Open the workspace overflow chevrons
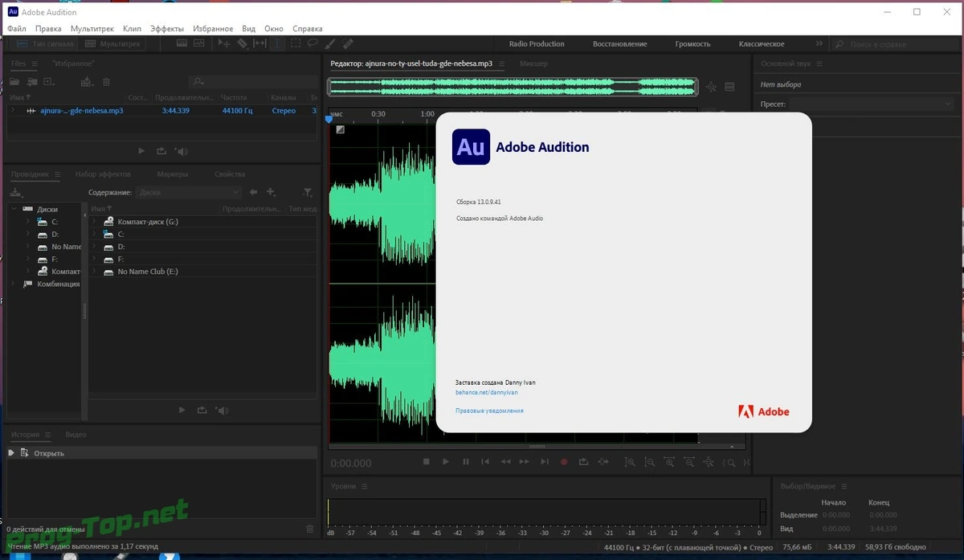Image resolution: width=964 pixels, height=560 pixels. click(x=819, y=43)
